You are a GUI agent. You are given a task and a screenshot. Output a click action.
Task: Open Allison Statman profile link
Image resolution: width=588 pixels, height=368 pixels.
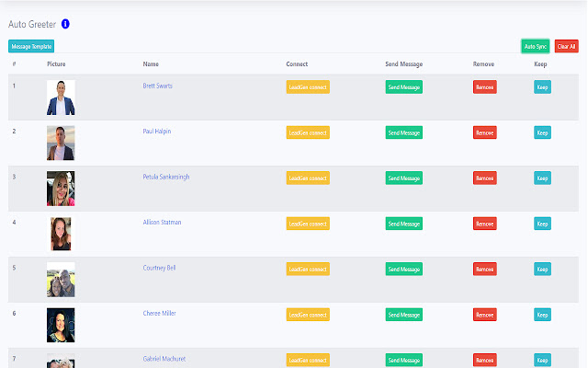tap(162, 223)
